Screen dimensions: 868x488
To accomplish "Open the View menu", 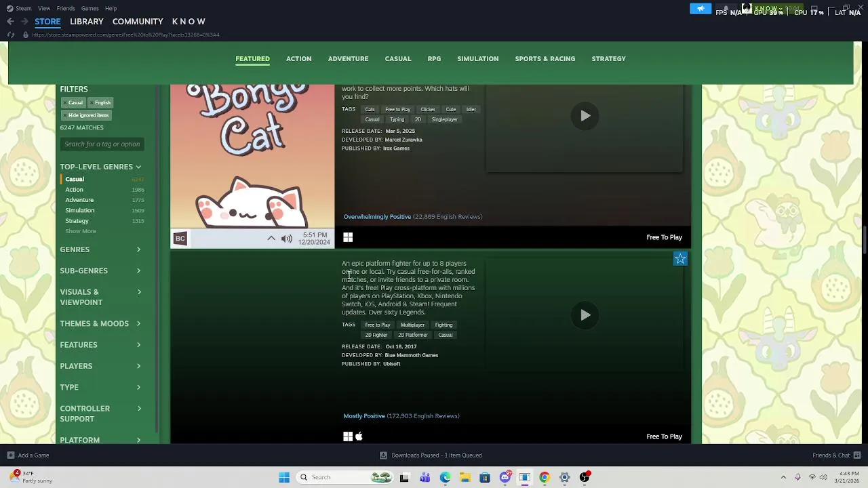I will pos(44,8).
